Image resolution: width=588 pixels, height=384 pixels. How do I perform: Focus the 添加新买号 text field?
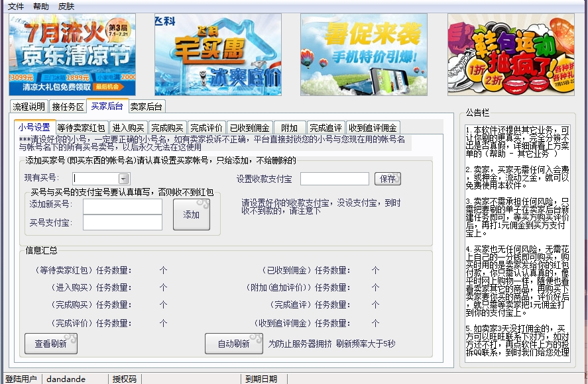coord(123,207)
